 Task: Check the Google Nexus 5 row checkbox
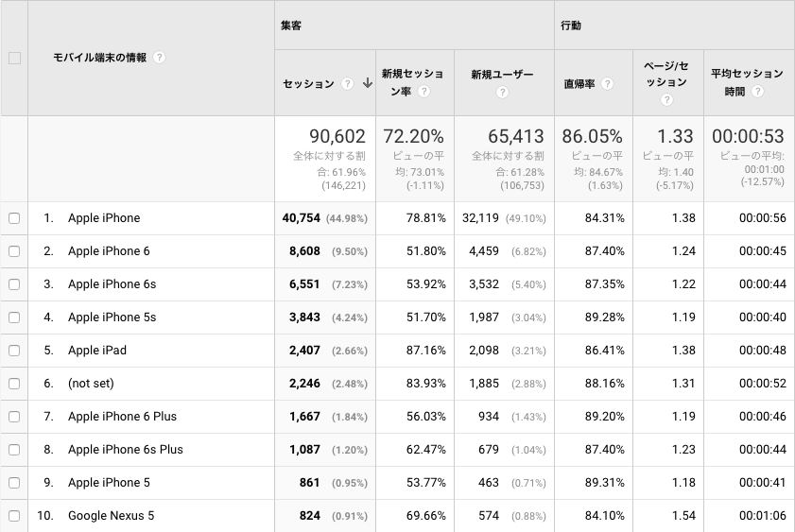click(14, 516)
